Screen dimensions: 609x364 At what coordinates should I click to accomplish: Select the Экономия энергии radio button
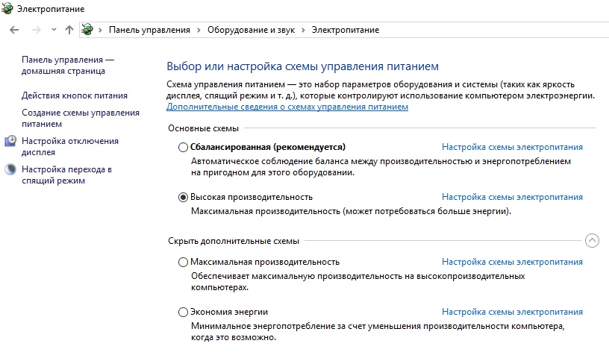pos(183,313)
